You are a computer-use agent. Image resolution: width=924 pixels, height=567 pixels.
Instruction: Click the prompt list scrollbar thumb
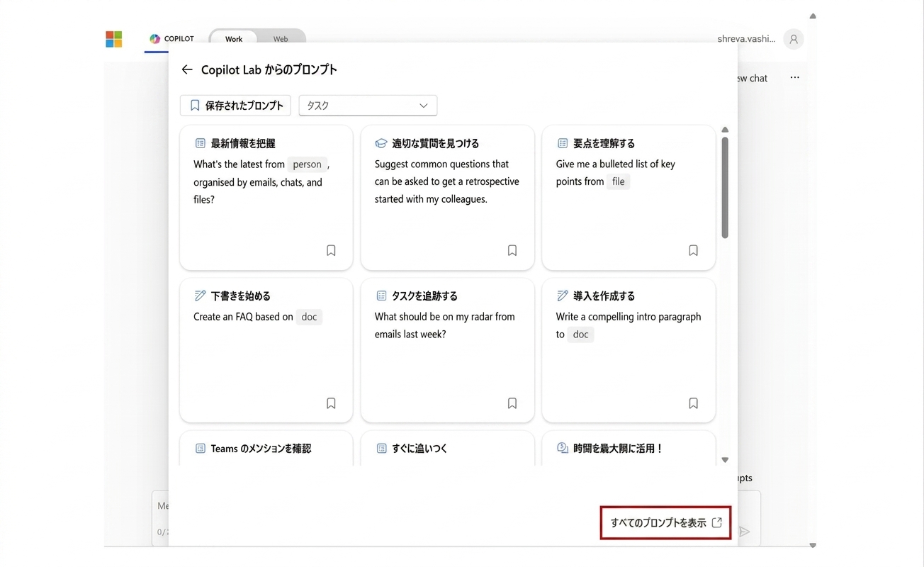click(x=725, y=188)
